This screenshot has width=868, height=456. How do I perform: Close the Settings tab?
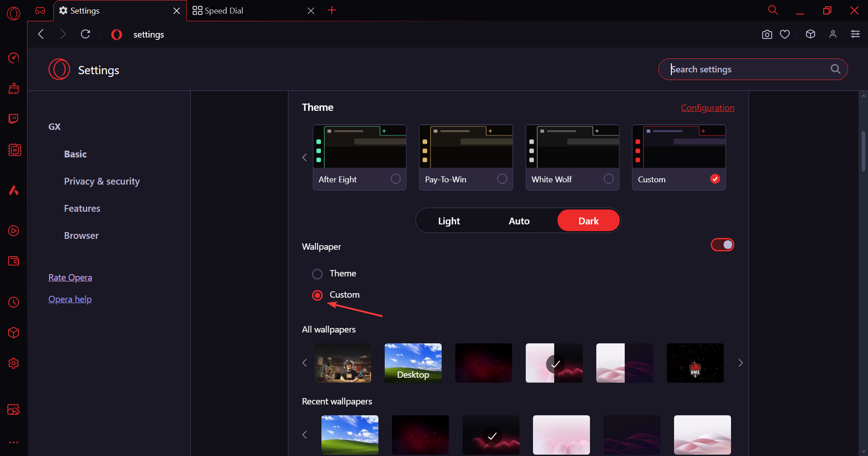177,10
